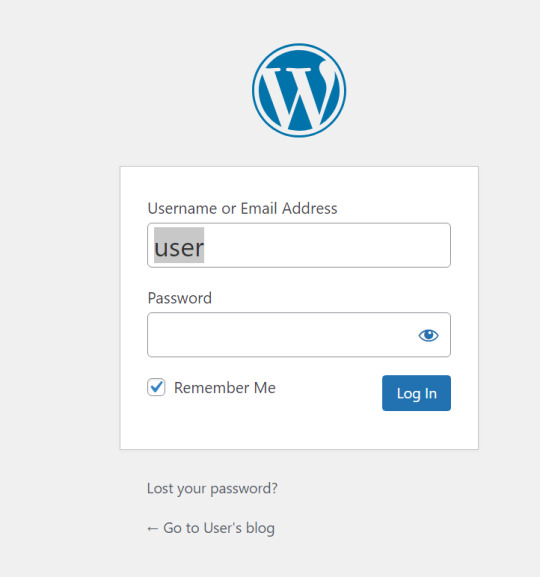
Task: Click the WordPress logo
Action: 299,90
